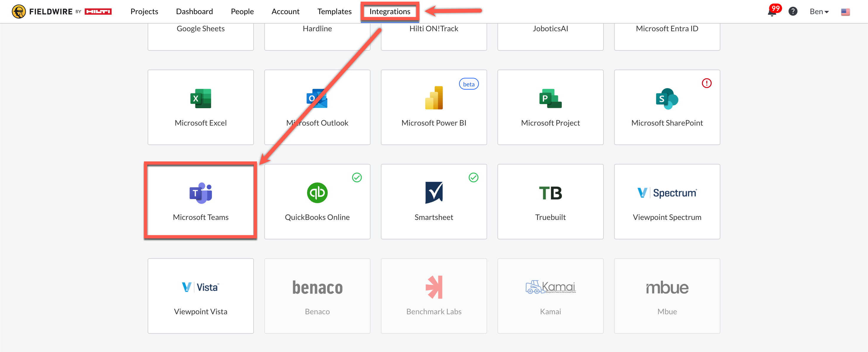Click the Fieldwire hardhat logo
Image resolution: width=868 pixels, height=352 pixels.
(x=19, y=11)
